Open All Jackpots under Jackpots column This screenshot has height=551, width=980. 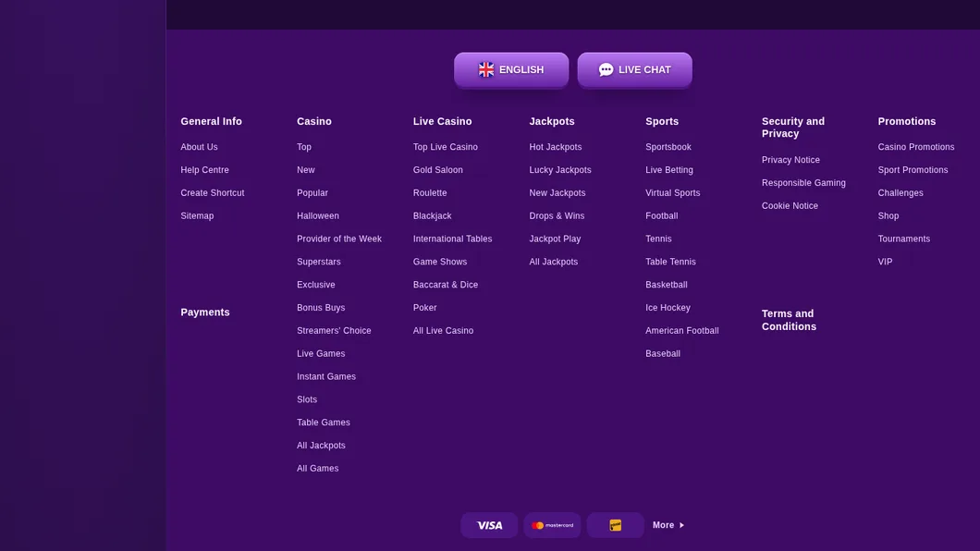pos(553,262)
